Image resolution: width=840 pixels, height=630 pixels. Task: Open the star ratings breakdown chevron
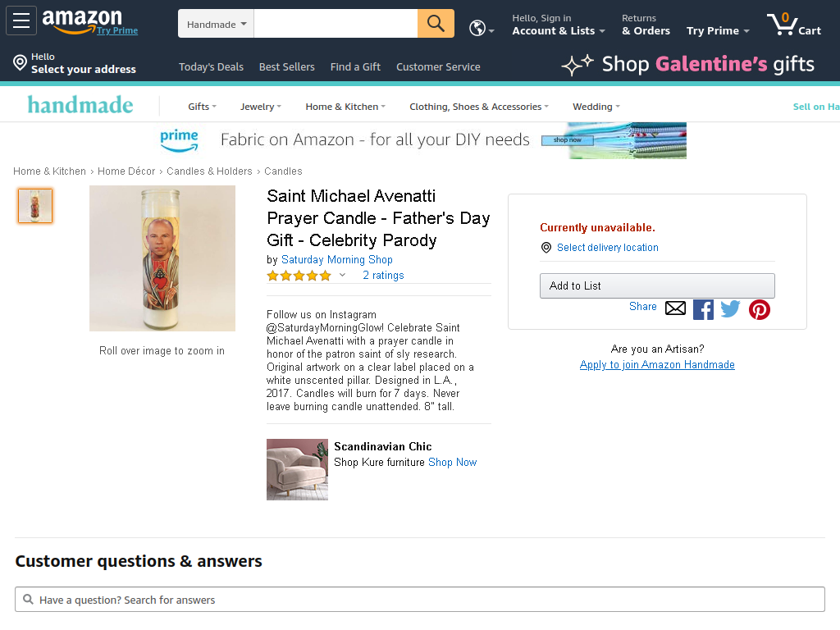tap(342, 276)
